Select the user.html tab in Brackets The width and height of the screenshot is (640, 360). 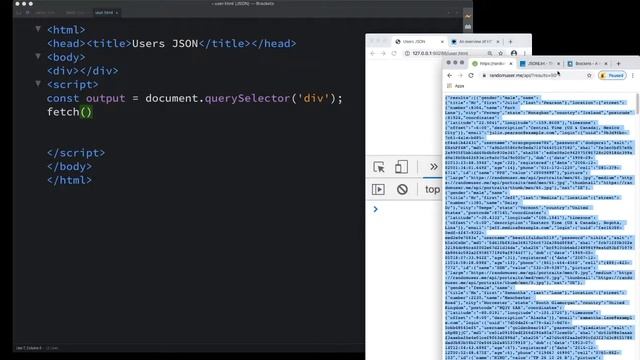pos(106,13)
